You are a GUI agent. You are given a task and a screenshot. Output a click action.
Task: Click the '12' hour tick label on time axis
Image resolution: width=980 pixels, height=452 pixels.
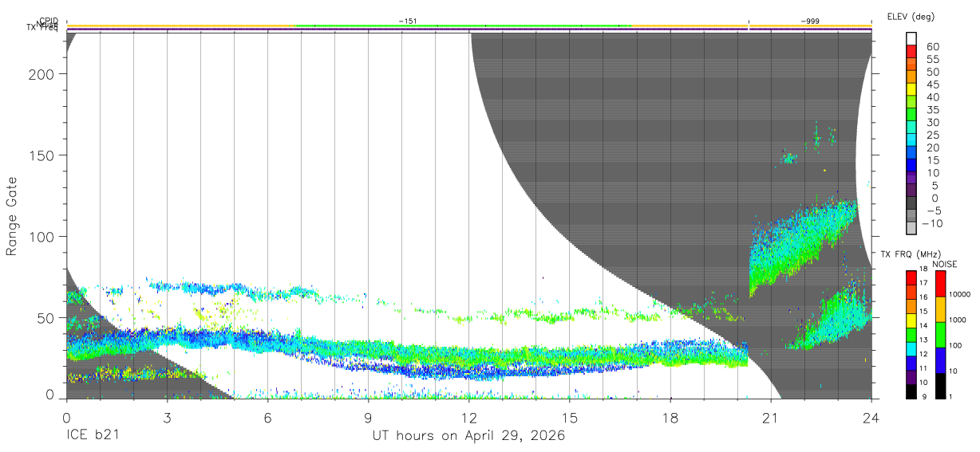click(x=469, y=417)
